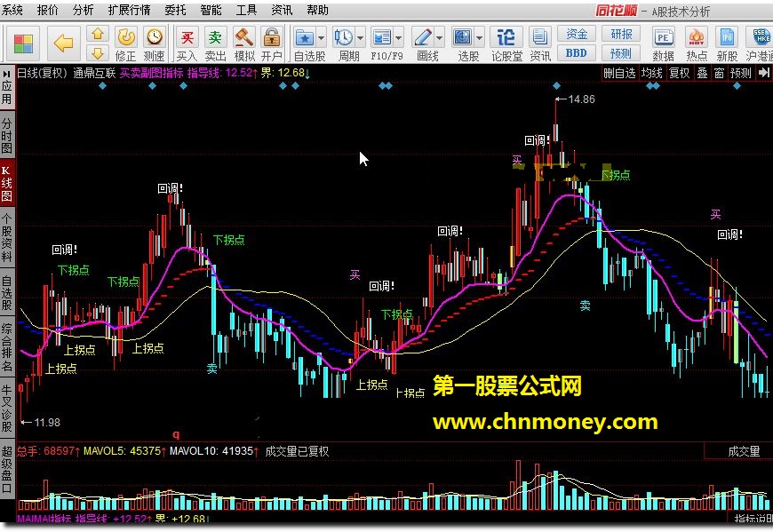Open the 智能 menu
Screen dimensions: 773x532
click(x=211, y=10)
